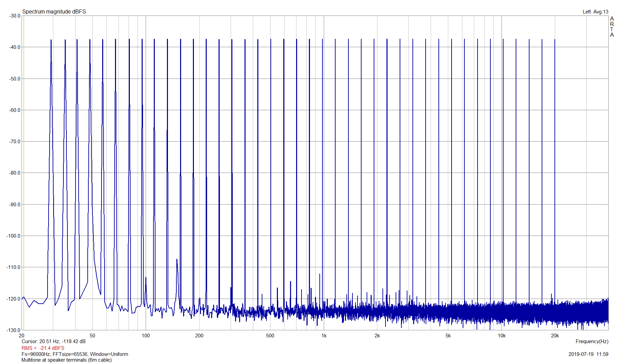Screen dimensions: 630x364
Task: Click the '1k' frequency axis label
Action: (324, 336)
